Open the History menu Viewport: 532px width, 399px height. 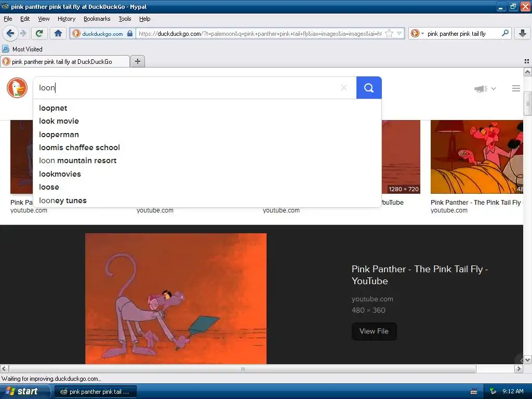click(x=66, y=19)
